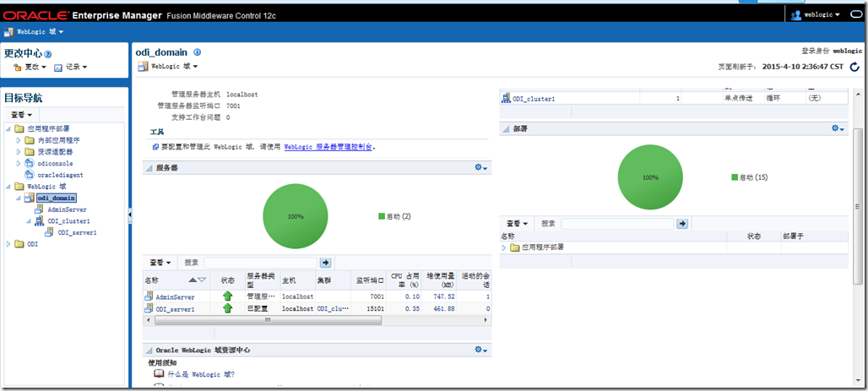The height and width of the screenshot is (391, 868).
Task: Click the server table search field
Action: coord(260,262)
